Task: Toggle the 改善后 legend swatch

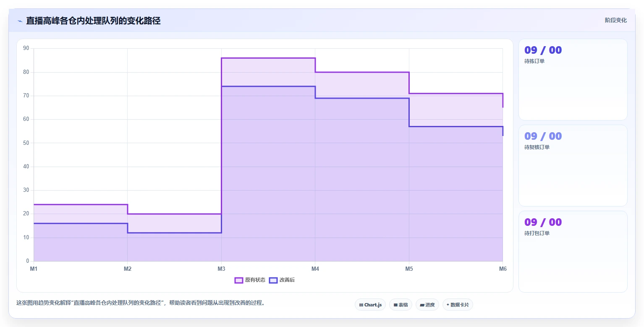Action: (273, 280)
